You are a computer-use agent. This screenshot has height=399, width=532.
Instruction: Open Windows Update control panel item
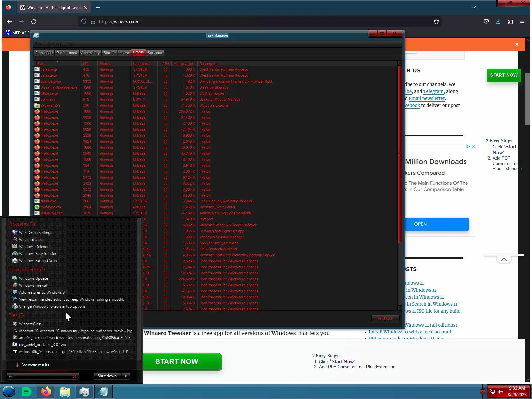33,278
